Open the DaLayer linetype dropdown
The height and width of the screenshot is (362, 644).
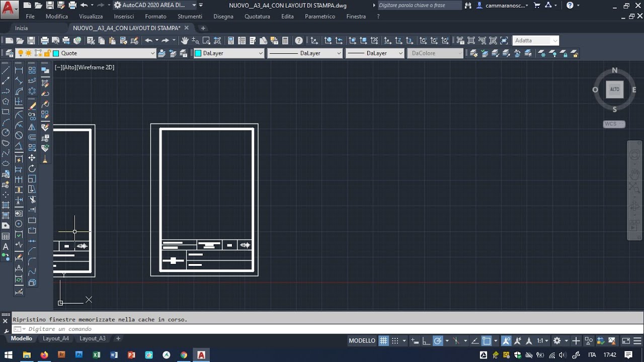[339, 53]
